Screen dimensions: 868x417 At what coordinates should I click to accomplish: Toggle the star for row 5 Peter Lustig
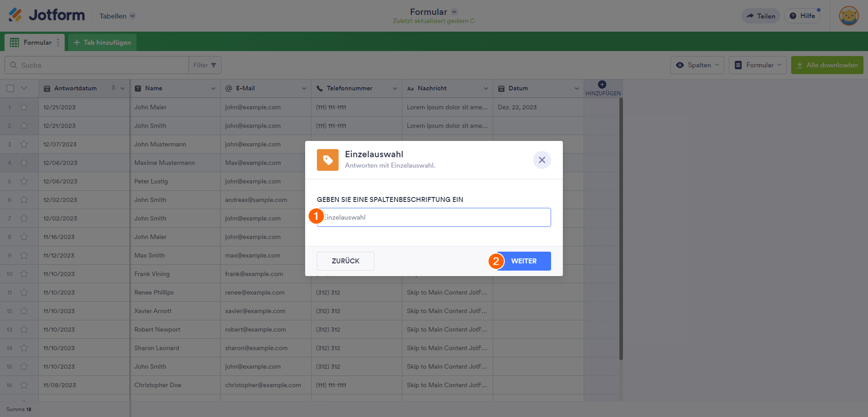click(x=24, y=181)
